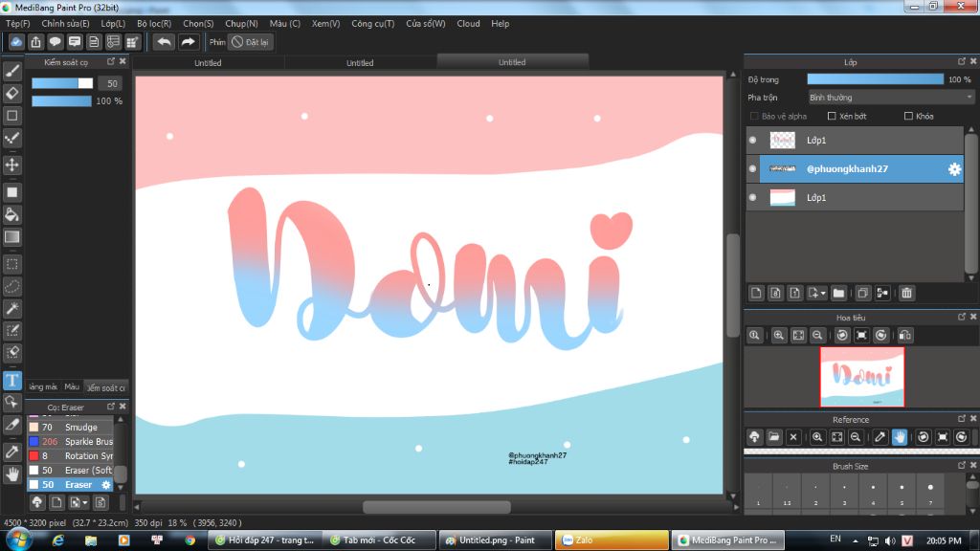Open settings gear for @phuongkhanh27 layer

[954, 168]
